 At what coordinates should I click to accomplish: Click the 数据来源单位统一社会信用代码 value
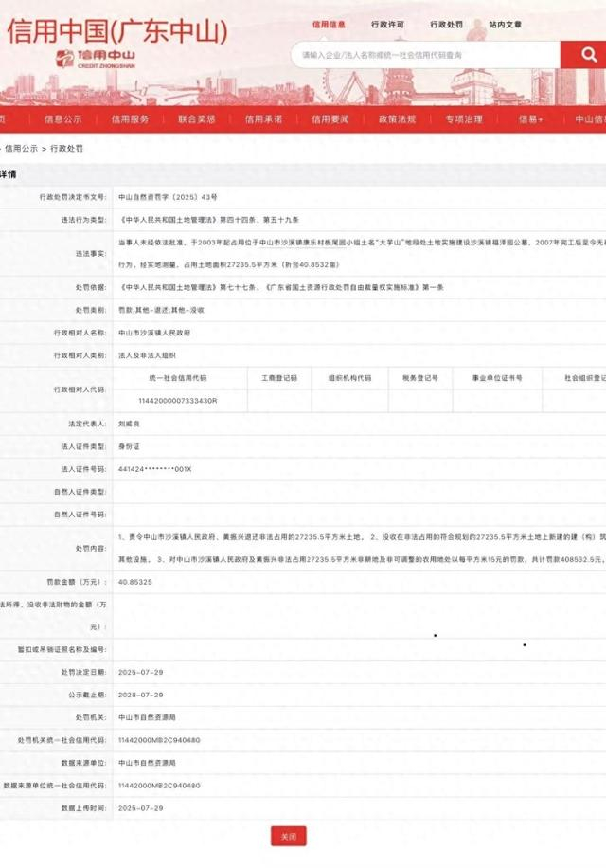pos(159,786)
